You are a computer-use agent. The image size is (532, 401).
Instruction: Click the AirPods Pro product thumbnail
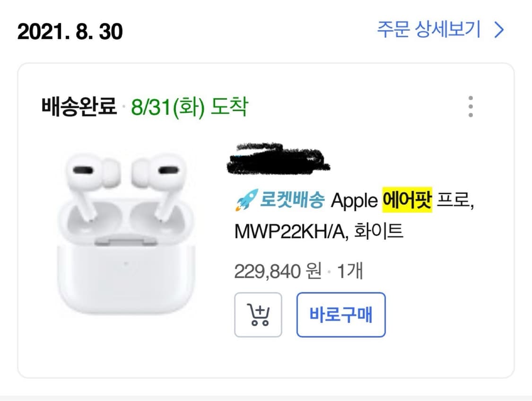coord(128,227)
